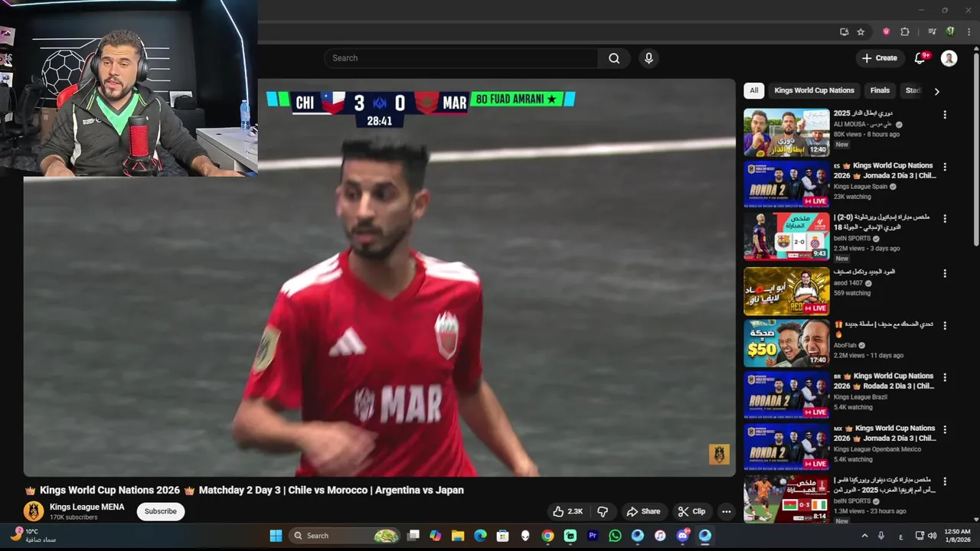Open the Kings League MENA channel name link
The width and height of the screenshot is (980, 551).
[x=87, y=507]
